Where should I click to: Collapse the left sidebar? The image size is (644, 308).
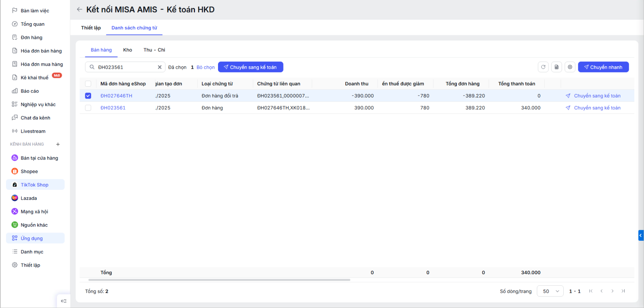pos(64,301)
